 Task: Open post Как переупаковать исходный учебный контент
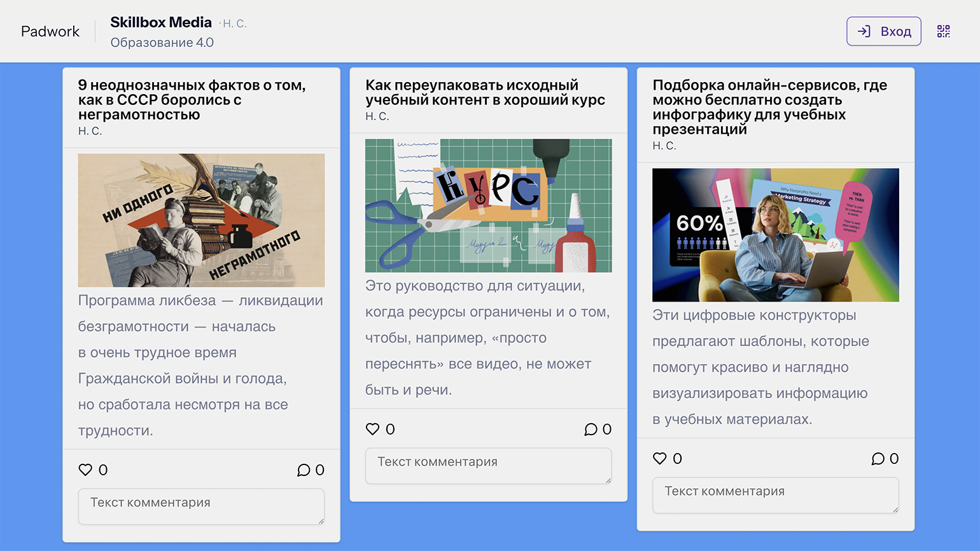coord(485,92)
